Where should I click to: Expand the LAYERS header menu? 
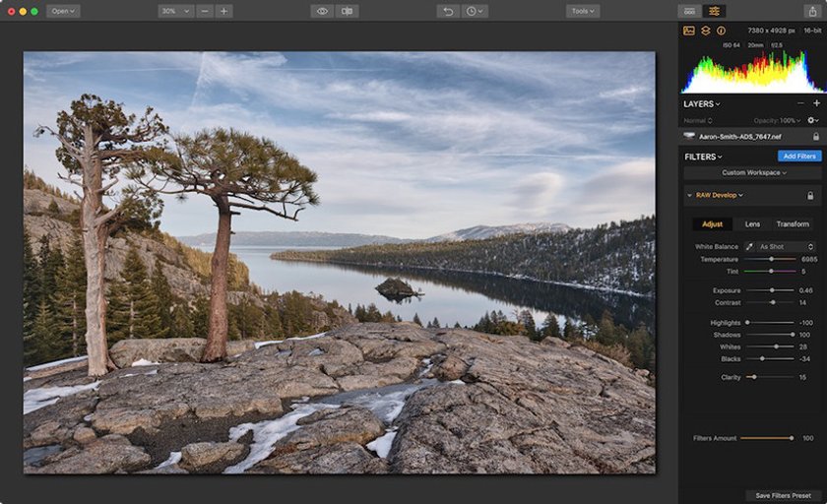[x=701, y=104]
